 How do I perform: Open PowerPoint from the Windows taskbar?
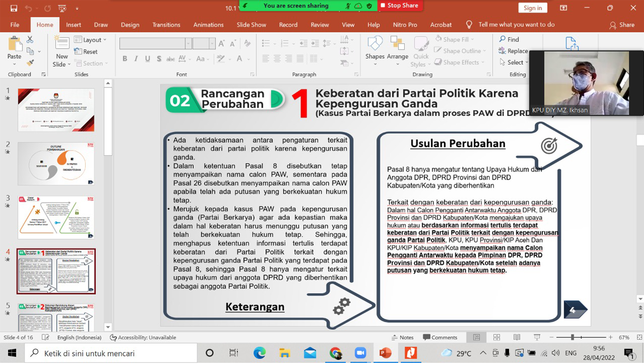coord(385,353)
